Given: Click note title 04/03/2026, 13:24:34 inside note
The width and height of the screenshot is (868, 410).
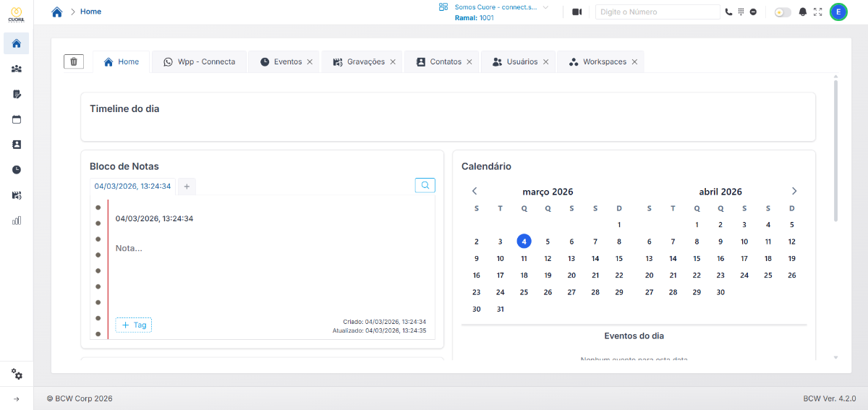Looking at the screenshot, I should pyautogui.click(x=154, y=218).
